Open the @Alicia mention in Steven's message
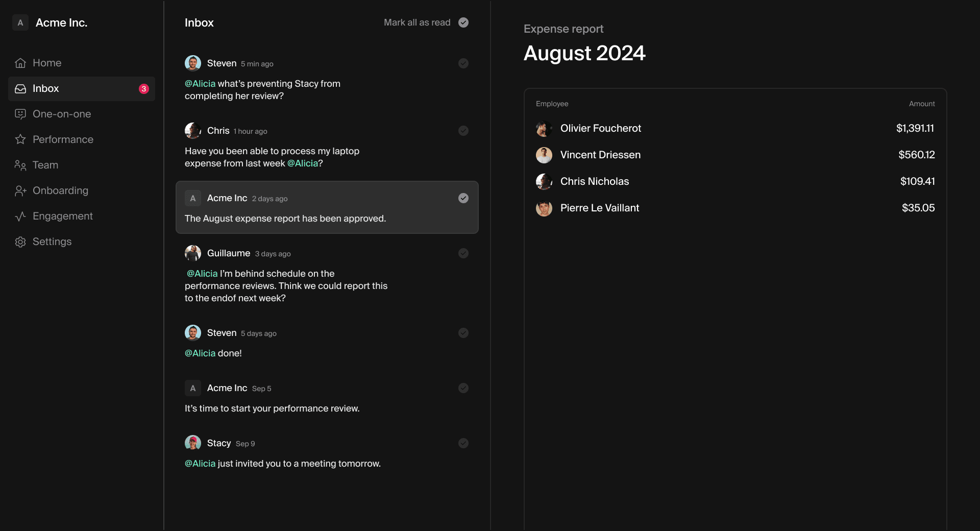 [200, 83]
